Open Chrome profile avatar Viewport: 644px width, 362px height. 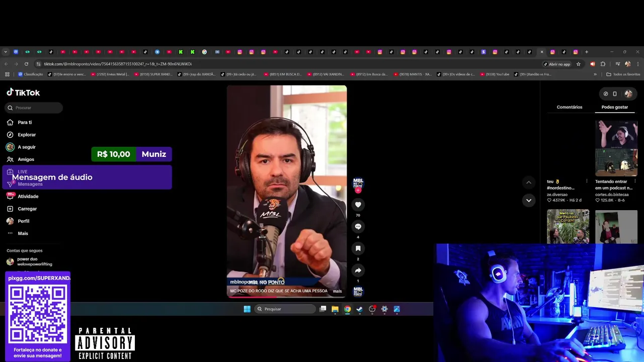click(627, 64)
